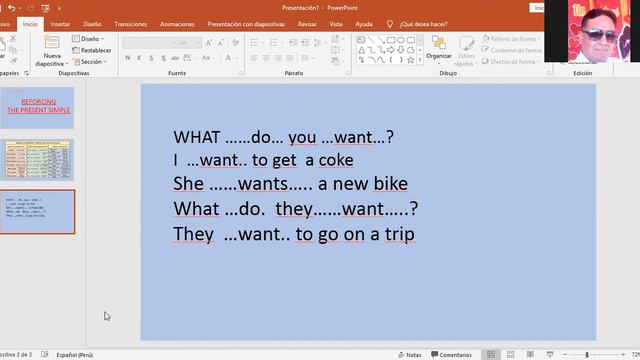Click the Español (Perú) language indicator
Screen dimensions: 640x360
[x=74, y=355]
